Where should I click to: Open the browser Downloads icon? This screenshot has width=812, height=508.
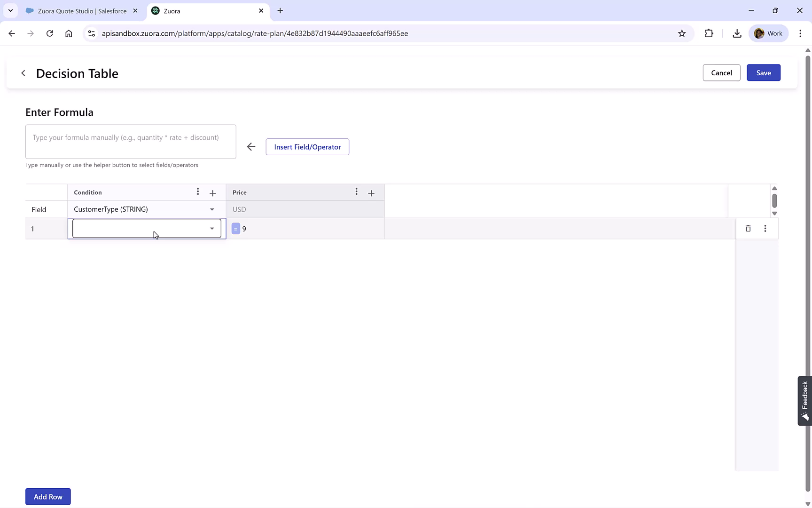coord(737,33)
